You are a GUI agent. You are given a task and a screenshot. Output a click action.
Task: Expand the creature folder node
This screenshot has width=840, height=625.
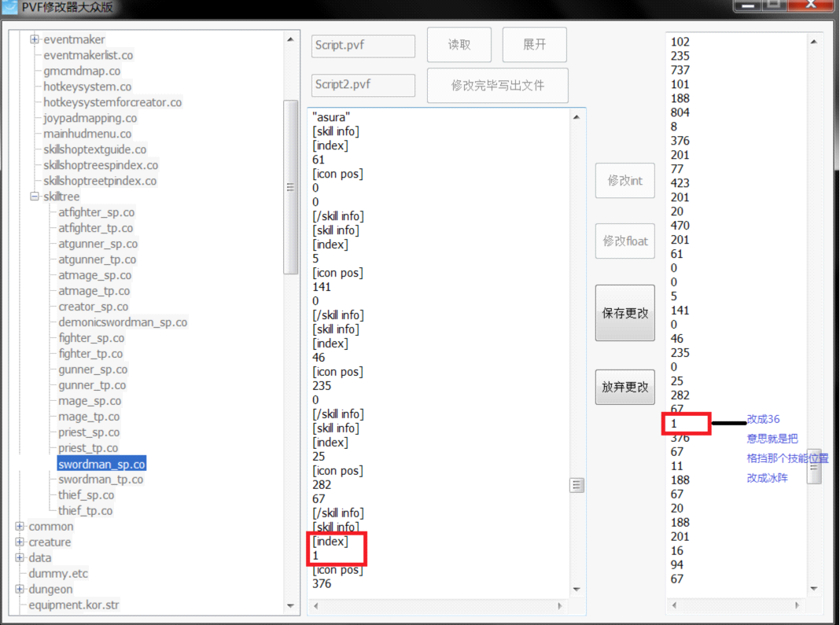20,542
